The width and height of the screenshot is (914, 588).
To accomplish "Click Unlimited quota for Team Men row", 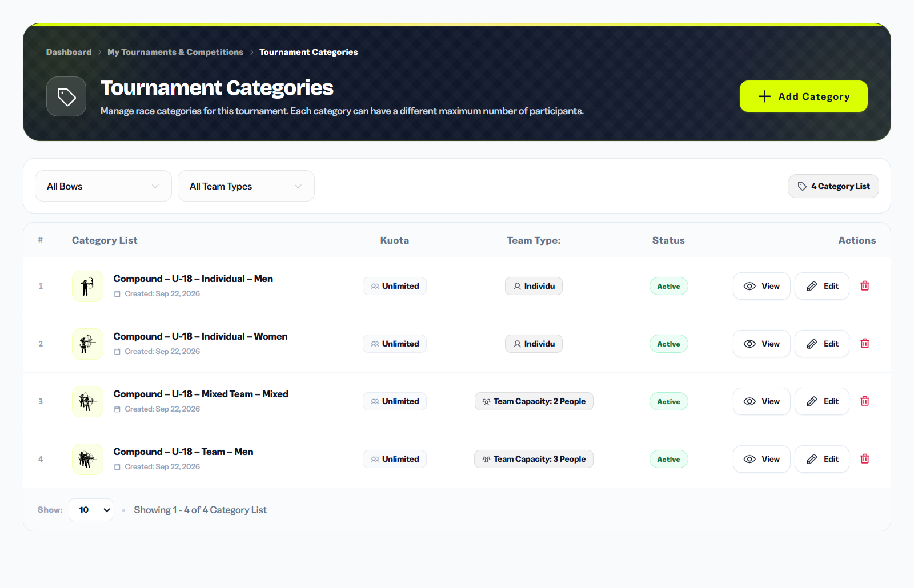I will coord(395,459).
